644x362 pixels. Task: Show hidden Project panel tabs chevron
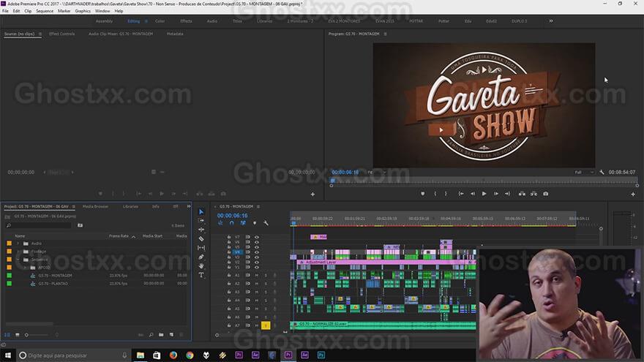pos(189,206)
